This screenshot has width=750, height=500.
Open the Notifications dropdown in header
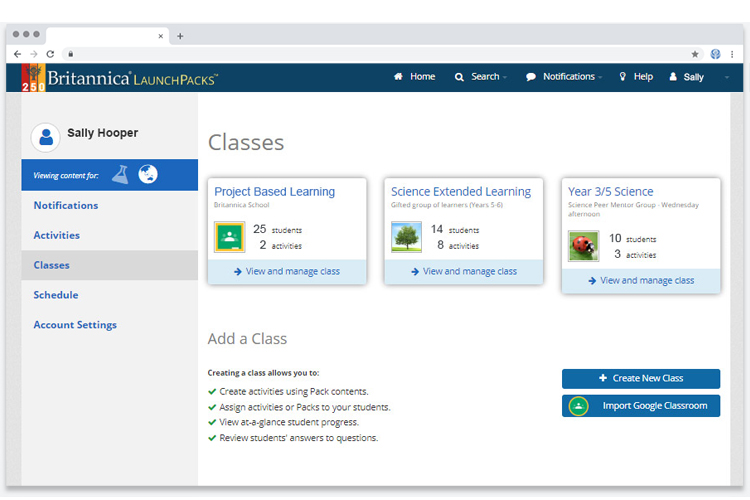(564, 77)
